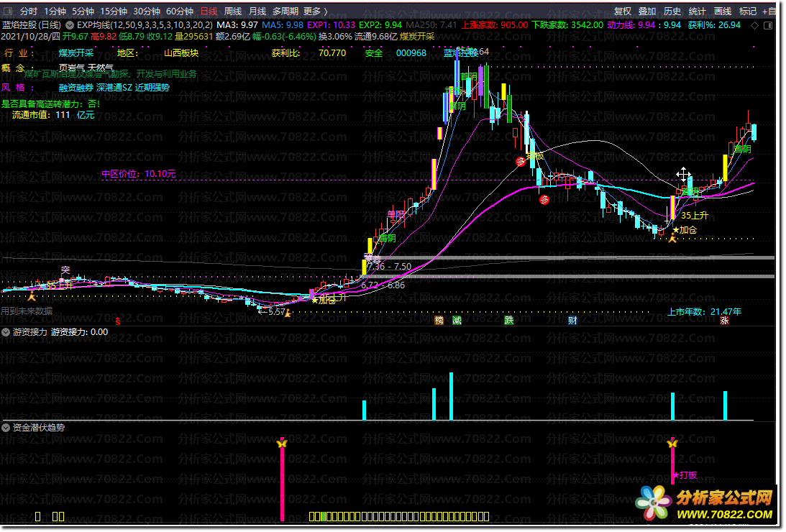Click the 减 marker icon on timeline
The width and height of the screenshot is (786, 532).
tap(457, 321)
